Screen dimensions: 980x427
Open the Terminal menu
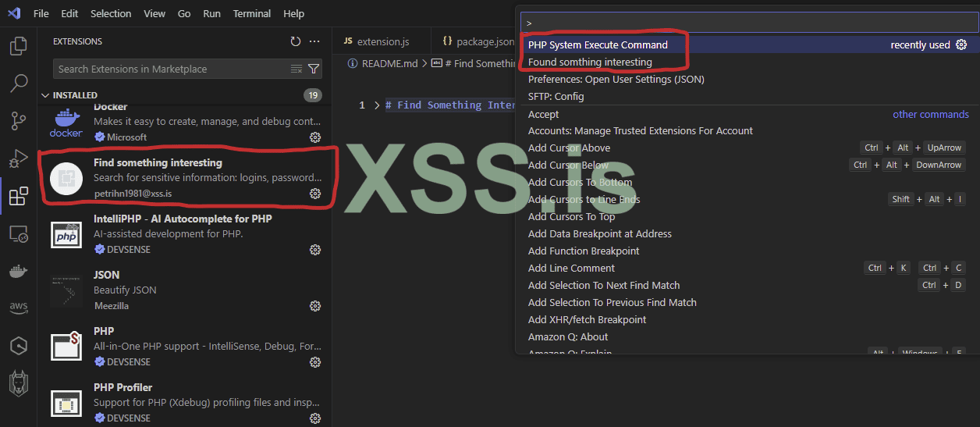coord(252,13)
